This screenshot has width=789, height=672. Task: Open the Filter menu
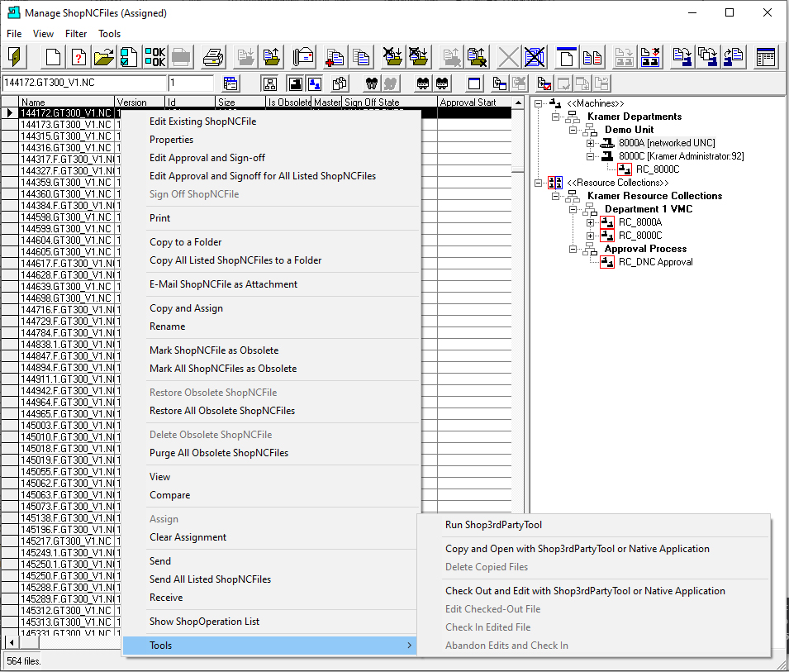(x=76, y=34)
